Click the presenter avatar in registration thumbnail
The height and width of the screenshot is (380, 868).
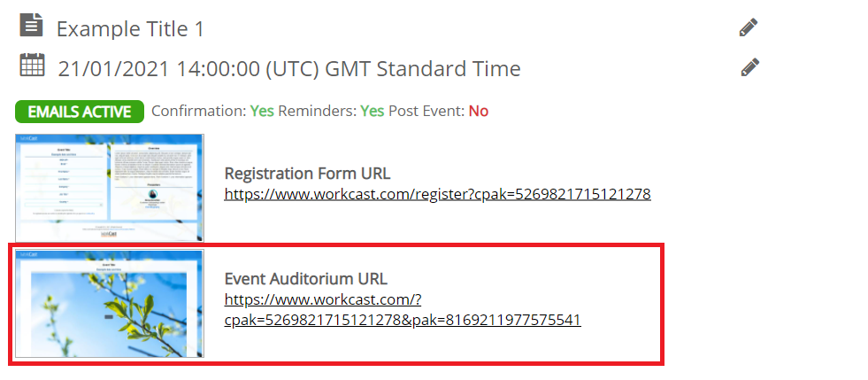pyautogui.click(x=151, y=195)
